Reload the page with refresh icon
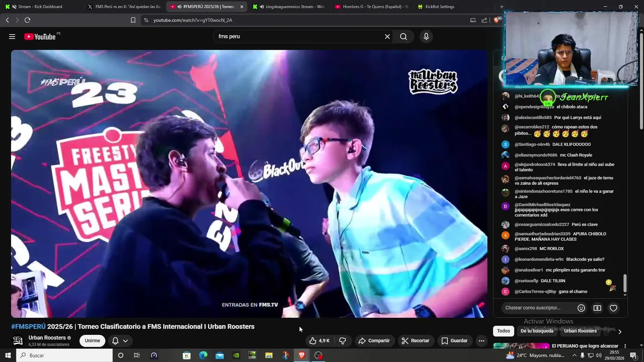644x362 pixels. pyautogui.click(x=27, y=20)
